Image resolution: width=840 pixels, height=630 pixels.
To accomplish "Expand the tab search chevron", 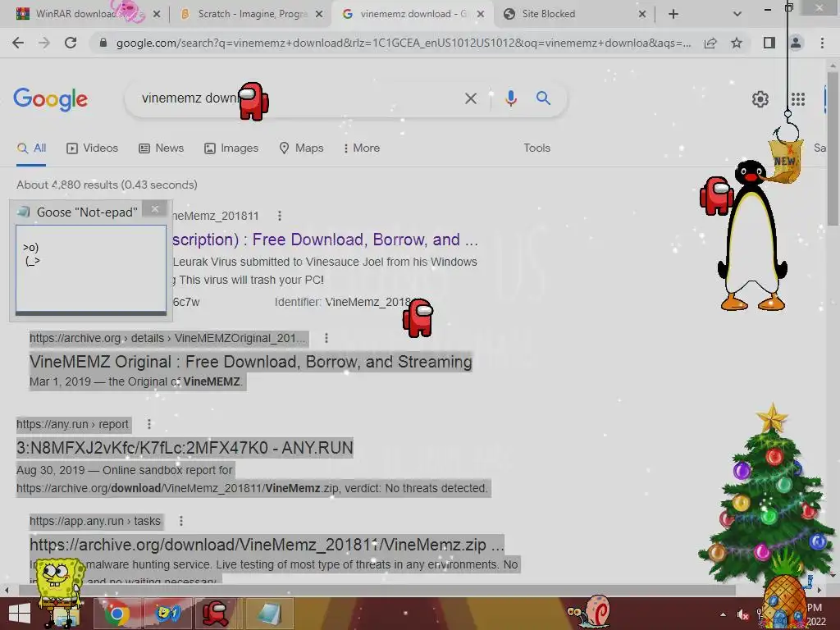I will coord(737,14).
